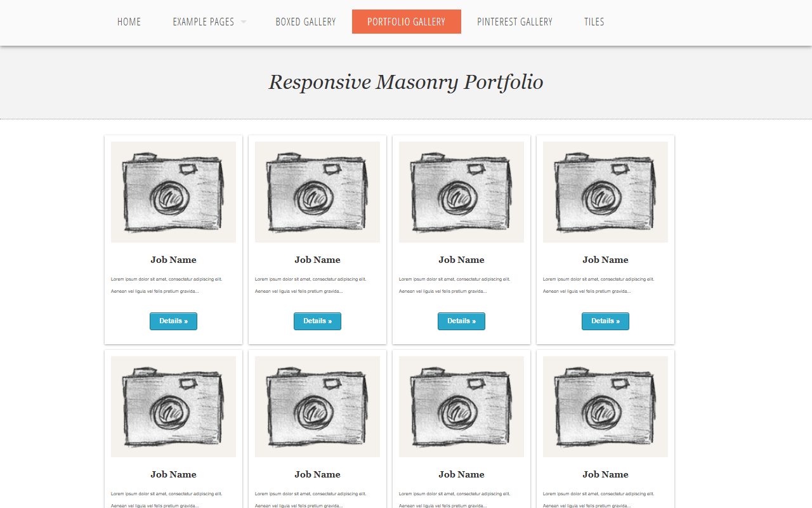Select Details button in top row's fourth card
The height and width of the screenshot is (508, 812).
coord(605,321)
